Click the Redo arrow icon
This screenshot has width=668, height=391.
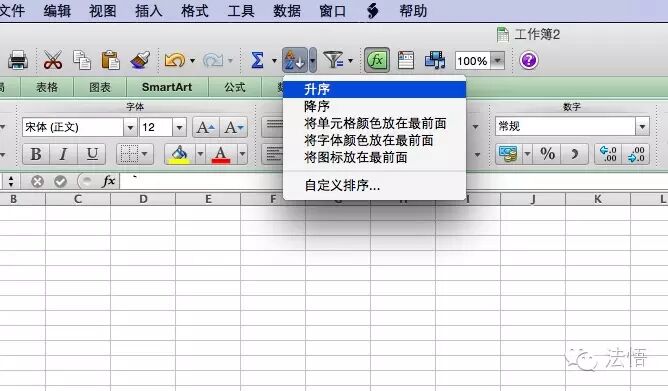[x=213, y=60]
